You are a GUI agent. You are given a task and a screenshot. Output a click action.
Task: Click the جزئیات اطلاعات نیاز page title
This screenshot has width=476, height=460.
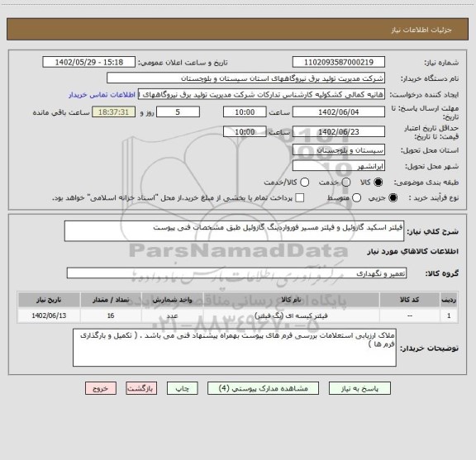[421, 30]
